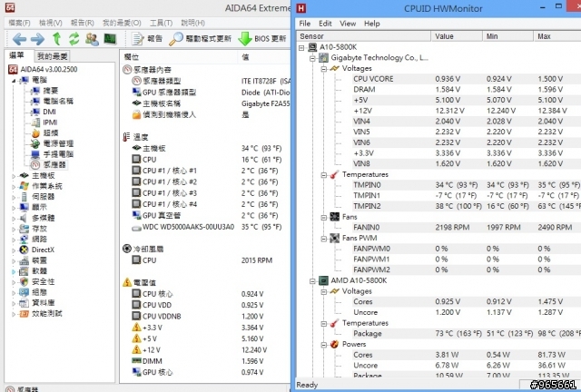Click the AMD A10-5800K chip icon
The height and width of the screenshot is (392, 581).
pos(323,280)
